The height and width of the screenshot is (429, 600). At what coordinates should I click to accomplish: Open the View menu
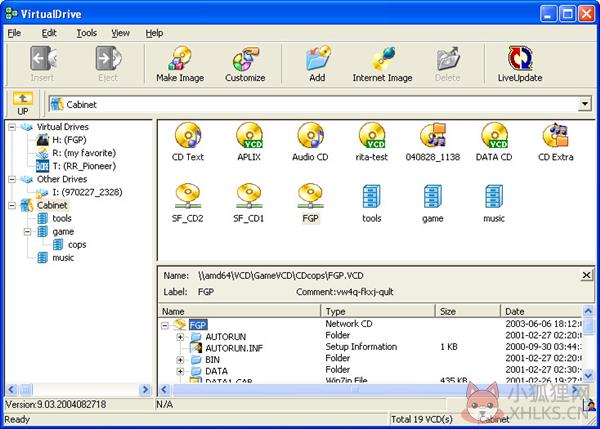tap(121, 33)
